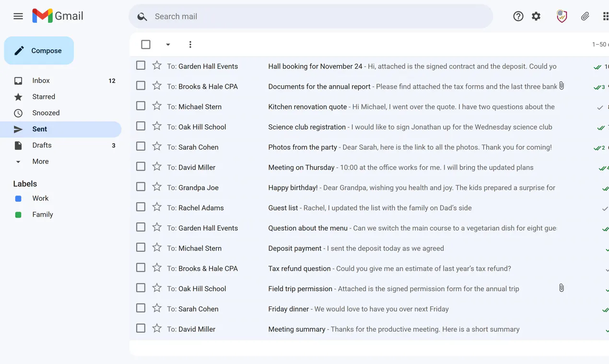Select the Tax refund question checkbox
The width and height of the screenshot is (609, 364).
pos(141,268)
